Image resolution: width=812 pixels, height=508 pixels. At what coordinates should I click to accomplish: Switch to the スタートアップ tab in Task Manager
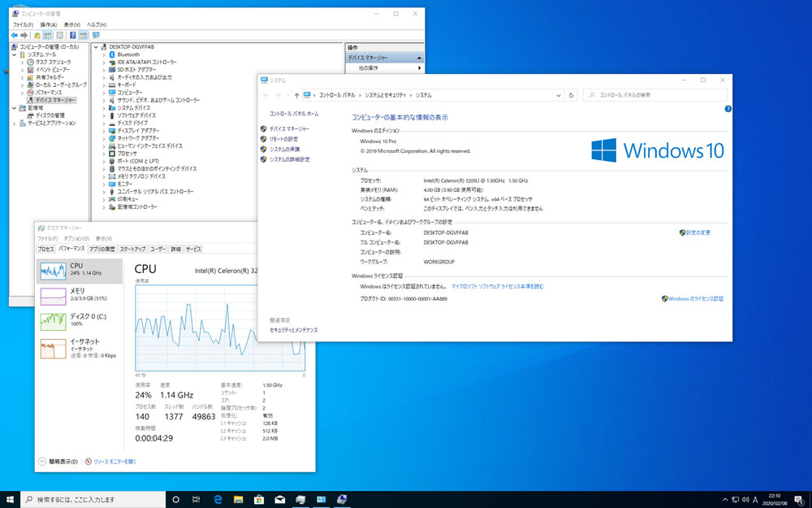tap(132, 250)
